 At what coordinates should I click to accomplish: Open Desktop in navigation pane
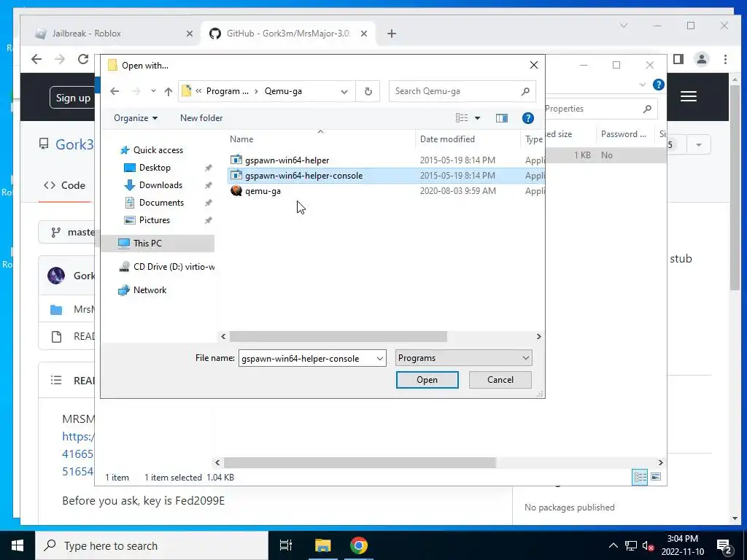click(155, 168)
